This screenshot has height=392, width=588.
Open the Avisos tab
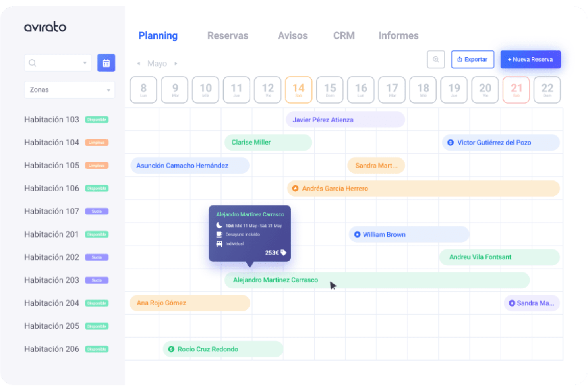point(292,35)
